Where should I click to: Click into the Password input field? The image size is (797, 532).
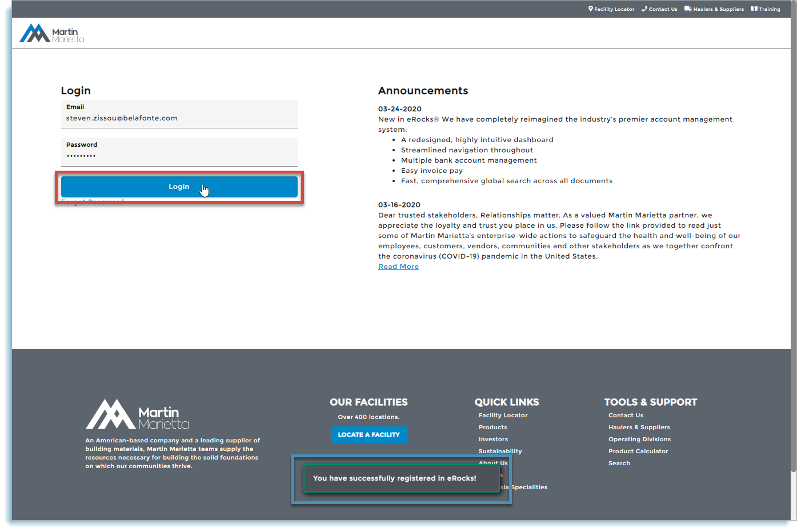[179, 152]
